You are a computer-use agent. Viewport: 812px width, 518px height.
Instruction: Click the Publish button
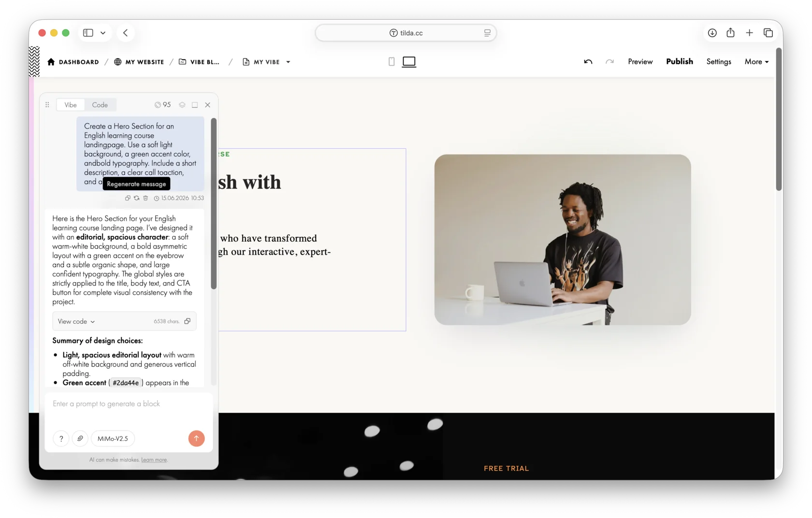click(679, 62)
